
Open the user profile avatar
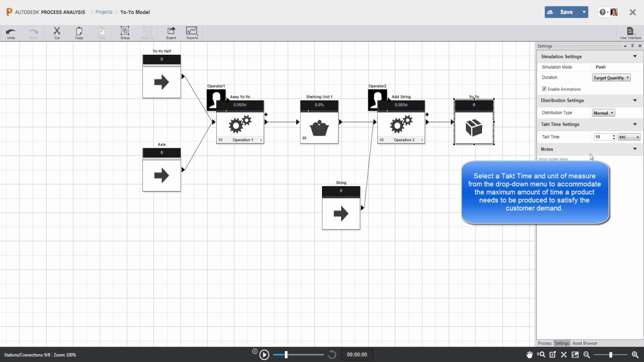(x=614, y=12)
